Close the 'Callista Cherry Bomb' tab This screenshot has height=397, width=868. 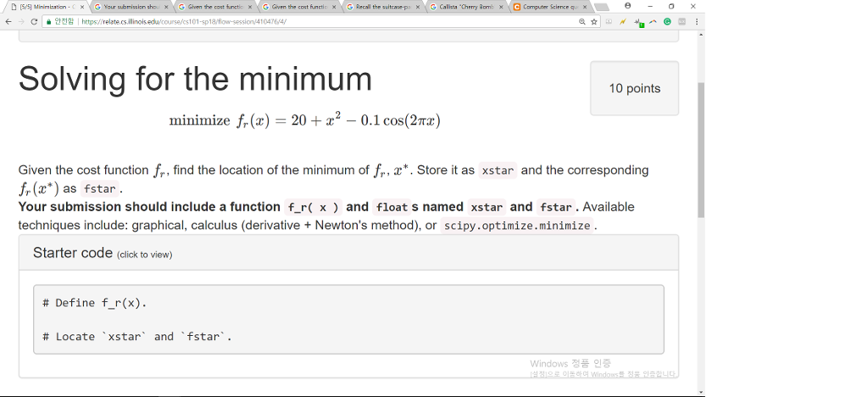[x=500, y=7]
